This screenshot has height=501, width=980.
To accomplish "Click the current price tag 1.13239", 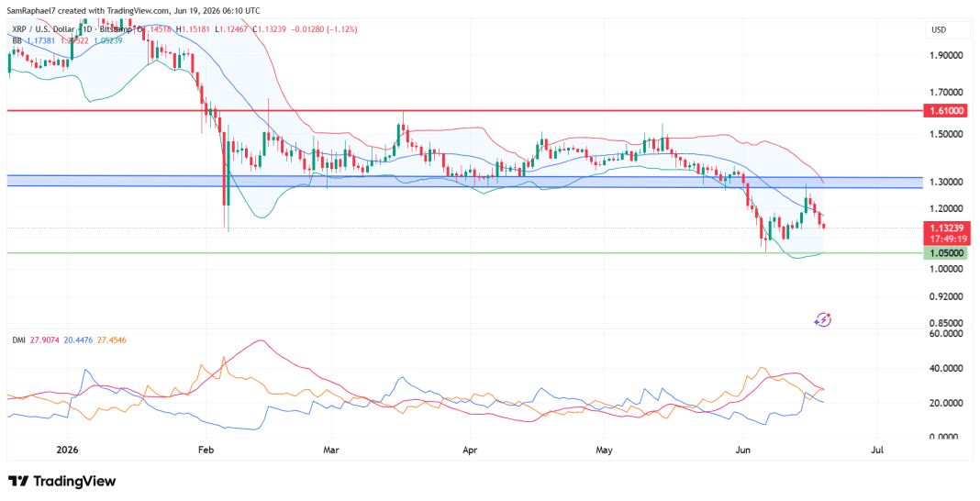I will point(946,228).
